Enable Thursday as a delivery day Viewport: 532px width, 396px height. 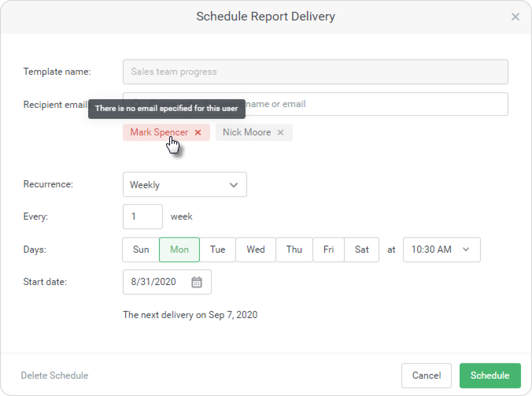[294, 250]
